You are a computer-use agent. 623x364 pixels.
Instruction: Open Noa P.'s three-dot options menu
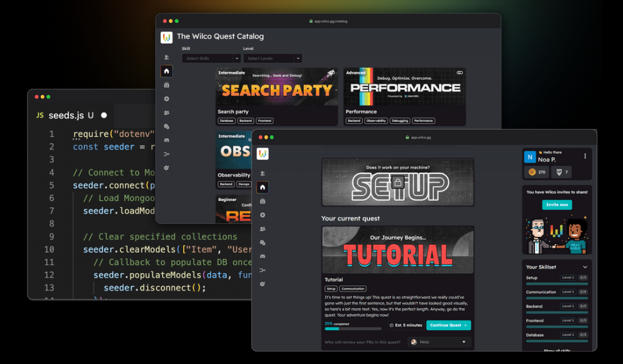pyautogui.click(x=585, y=156)
